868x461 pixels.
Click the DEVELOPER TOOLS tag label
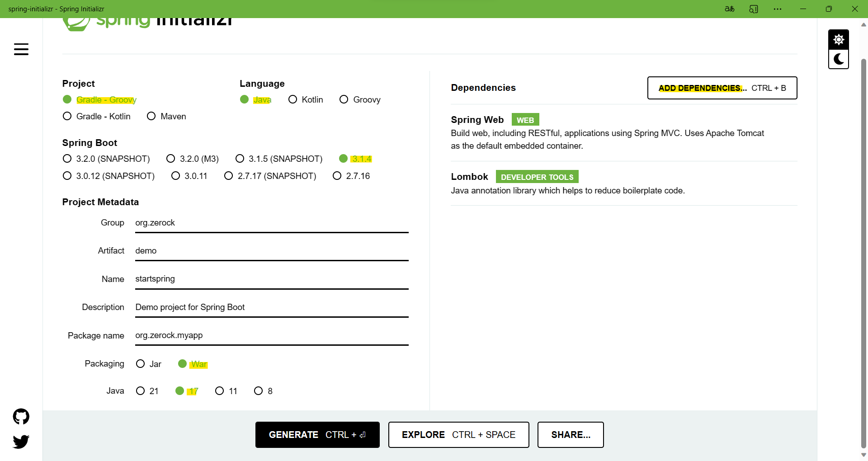537,177
